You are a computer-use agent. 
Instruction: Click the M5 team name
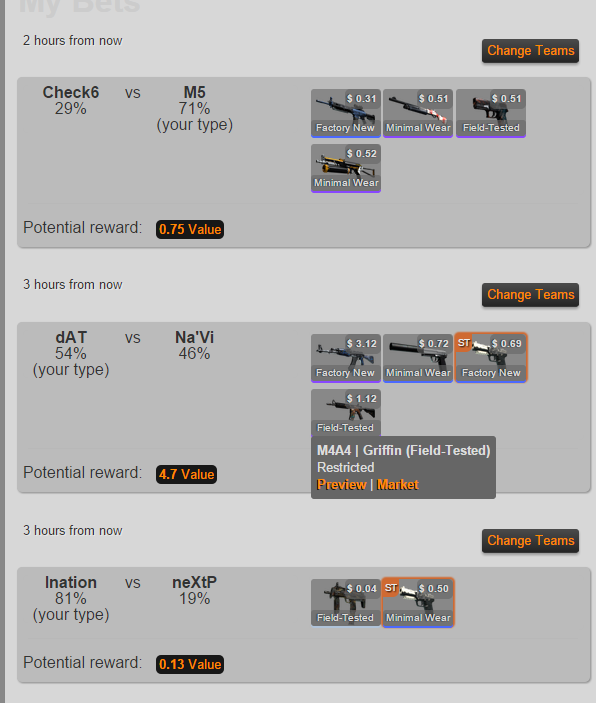tap(195, 92)
